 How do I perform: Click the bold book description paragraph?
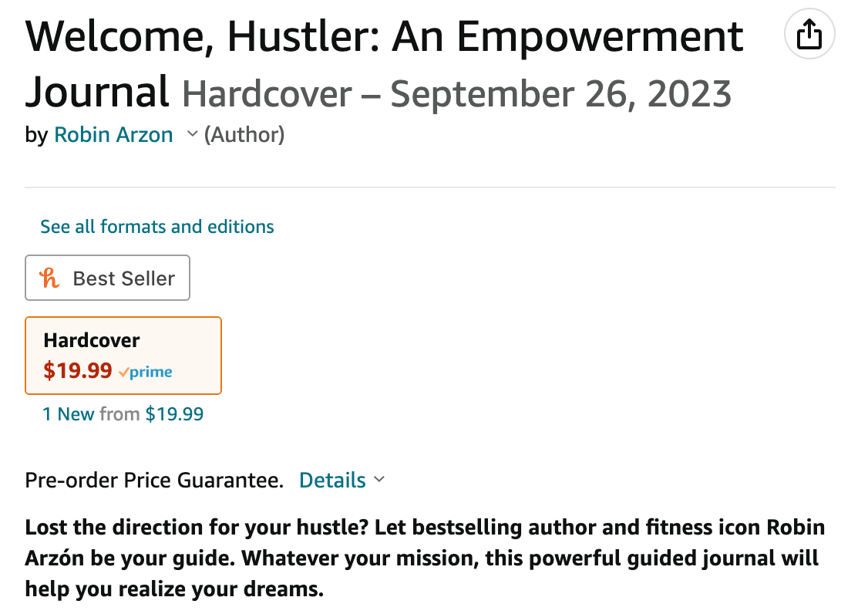click(x=426, y=558)
